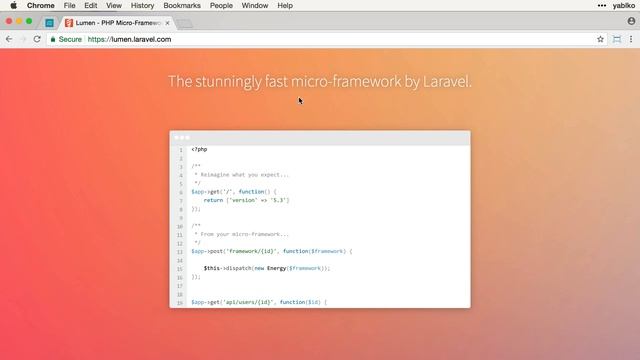Open the Help menu
Screen dimensions: 640x360
point(285,5)
